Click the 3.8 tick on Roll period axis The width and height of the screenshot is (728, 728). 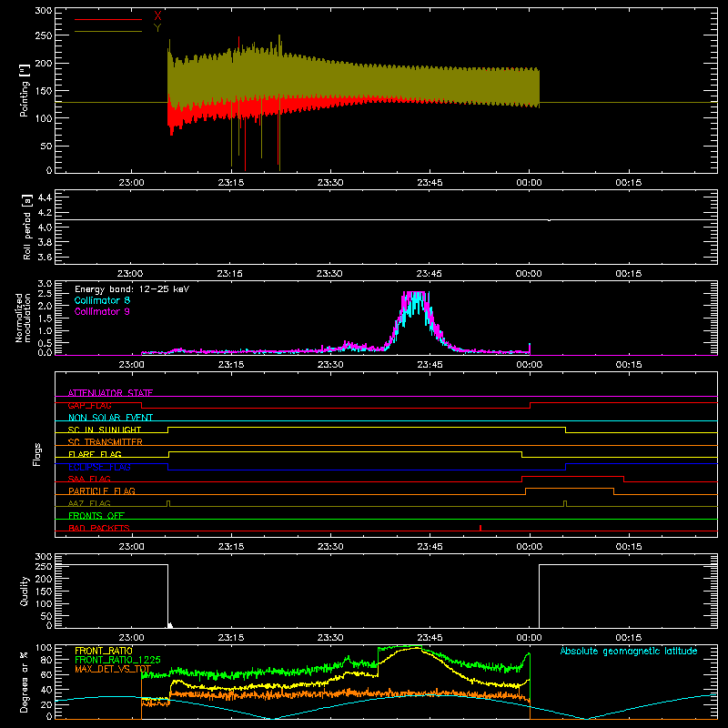point(44,242)
